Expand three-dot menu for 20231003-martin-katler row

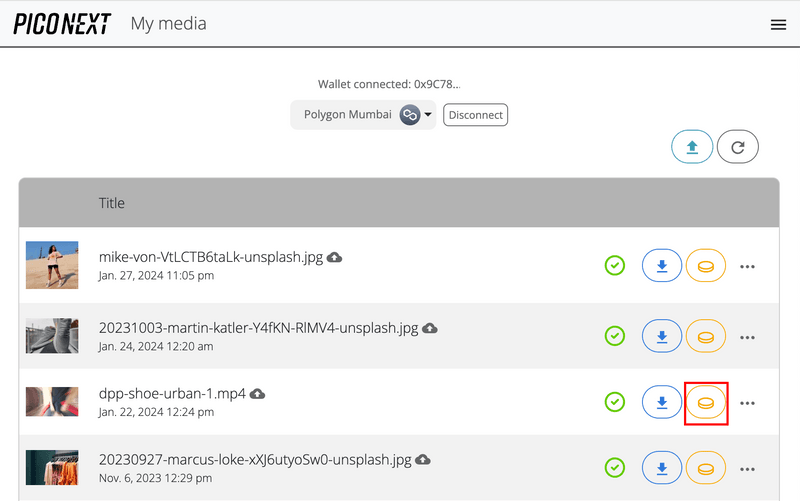pyautogui.click(x=747, y=337)
